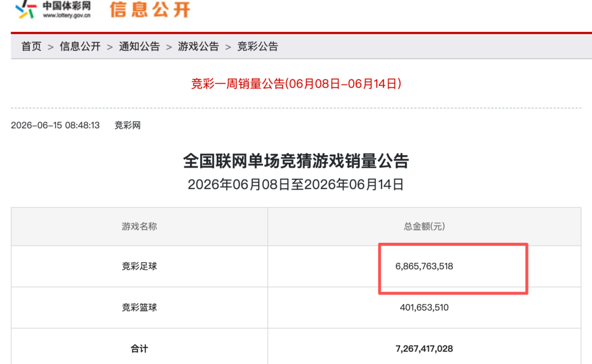Screen dimensions: 592x364
Task: Click the 竞彩篮球 amount 401,653,510
Action: [424, 308]
